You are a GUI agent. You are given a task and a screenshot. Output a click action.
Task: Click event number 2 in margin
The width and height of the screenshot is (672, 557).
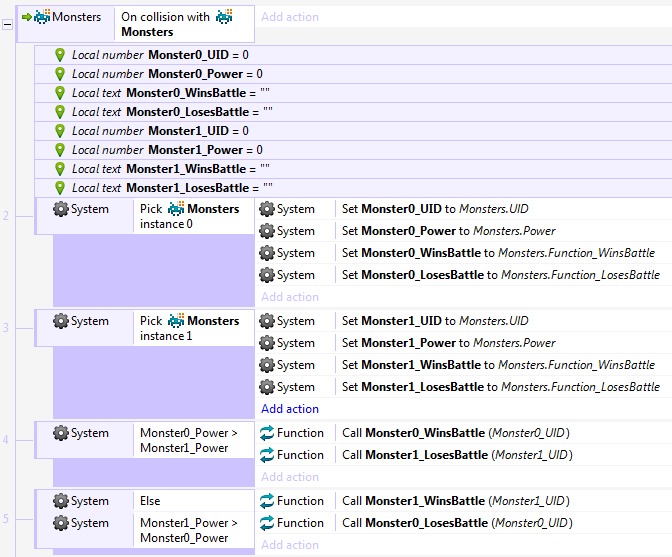tap(6, 216)
